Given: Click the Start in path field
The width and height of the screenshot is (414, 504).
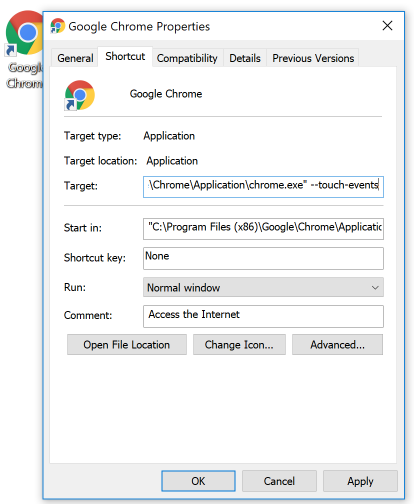Looking at the screenshot, I should pyautogui.click(x=263, y=229).
